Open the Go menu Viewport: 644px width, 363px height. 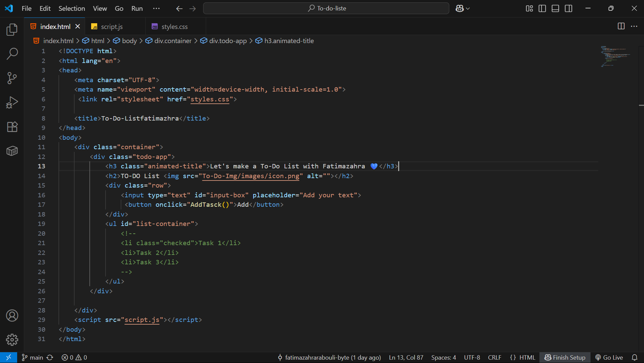[x=119, y=8]
